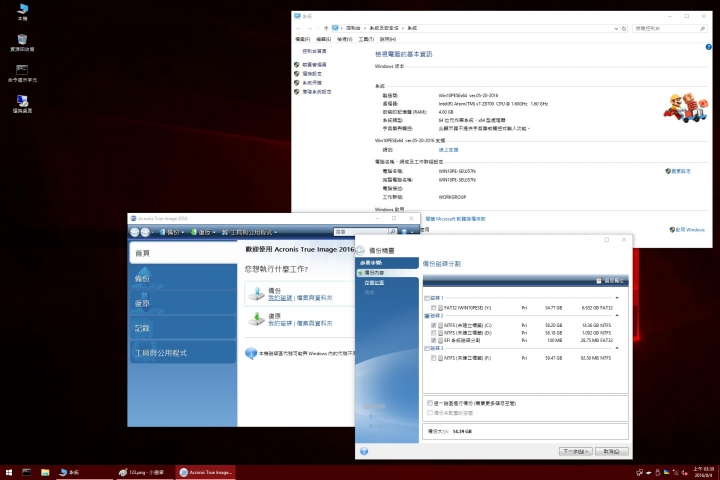The height and width of the screenshot is (480, 720).
Task: Select the 首頁 tab in Acronis sidebar
Action: point(183,253)
